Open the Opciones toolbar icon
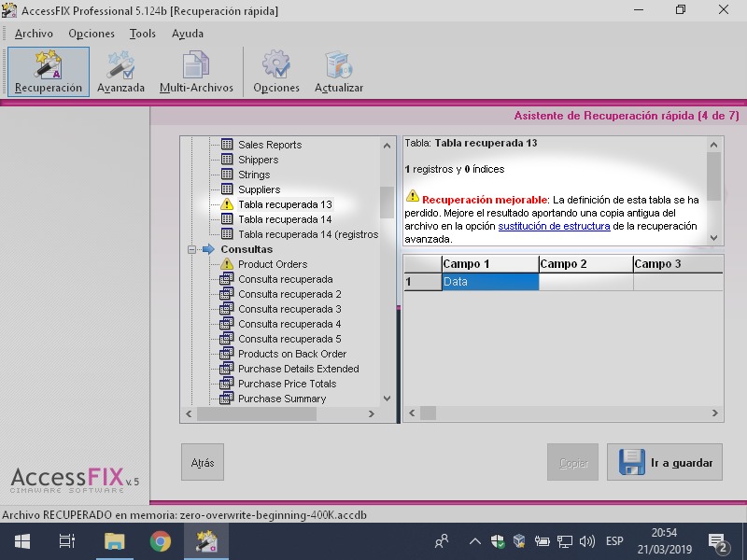The image size is (747, 560). tap(276, 72)
